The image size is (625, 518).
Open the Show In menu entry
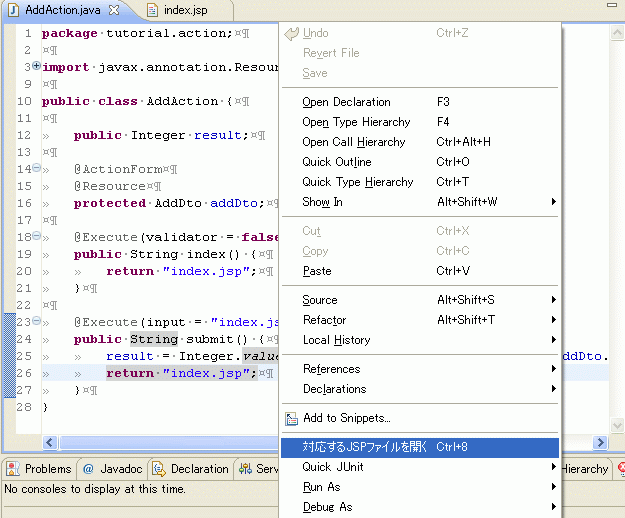(x=420, y=202)
